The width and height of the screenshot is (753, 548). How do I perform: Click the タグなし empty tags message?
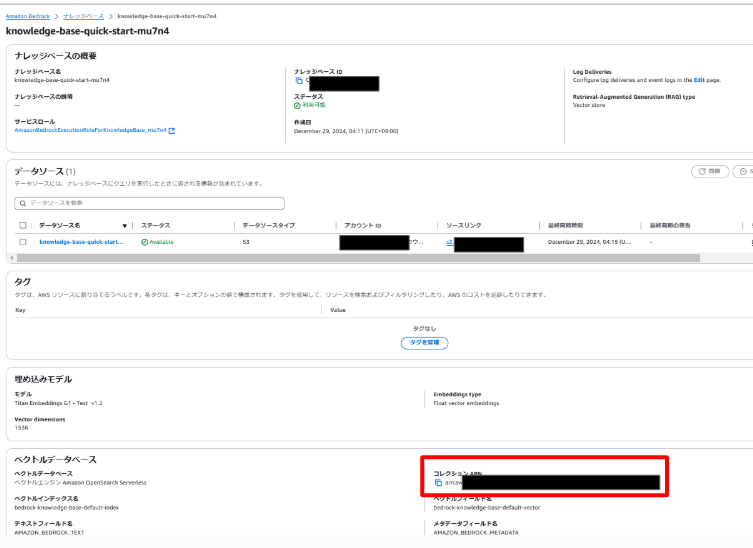(425, 329)
